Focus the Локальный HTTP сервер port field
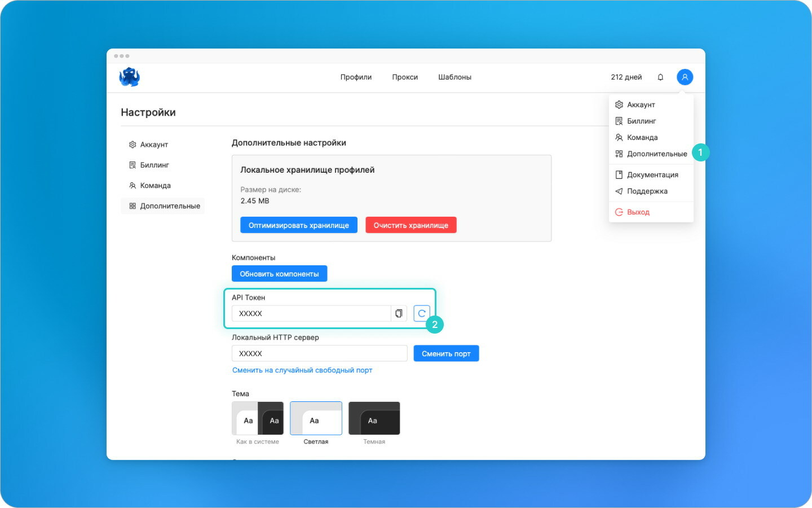Image resolution: width=812 pixels, height=508 pixels. pyautogui.click(x=320, y=353)
